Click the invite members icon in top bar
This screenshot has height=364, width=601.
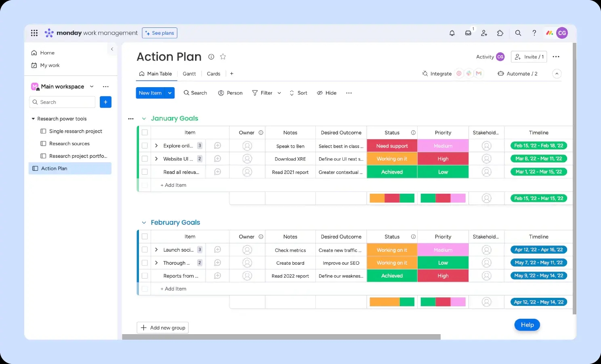(484, 33)
